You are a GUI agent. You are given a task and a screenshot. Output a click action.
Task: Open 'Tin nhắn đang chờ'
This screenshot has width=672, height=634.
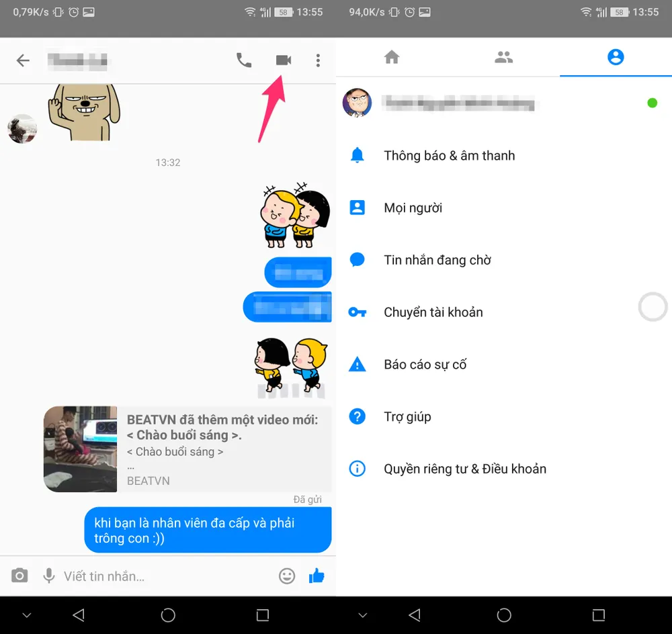(503, 260)
